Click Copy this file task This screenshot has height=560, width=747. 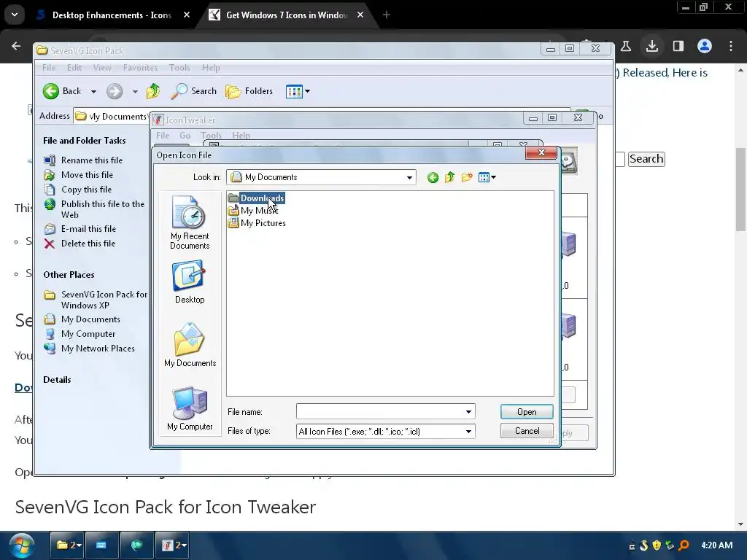tap(77, 190)
